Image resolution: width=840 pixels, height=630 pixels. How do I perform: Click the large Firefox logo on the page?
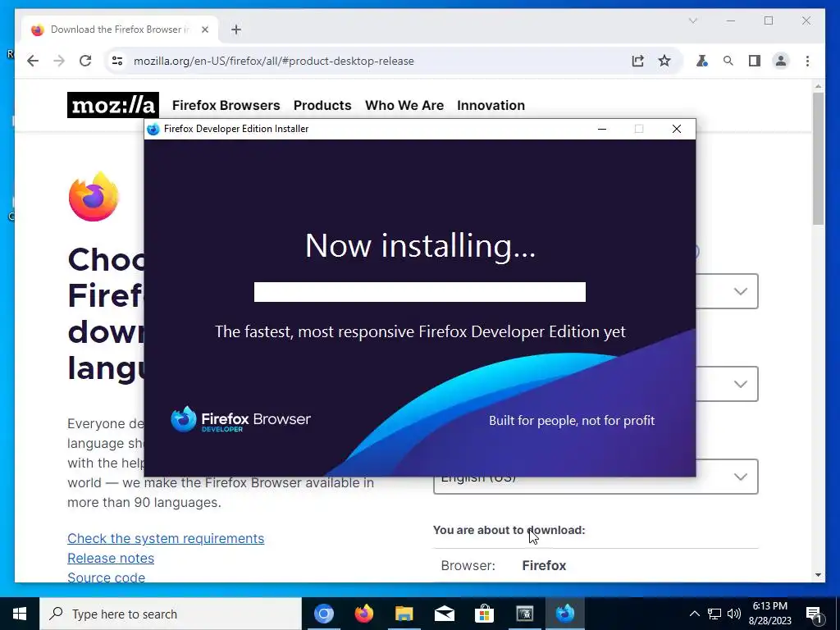(94, 197)
